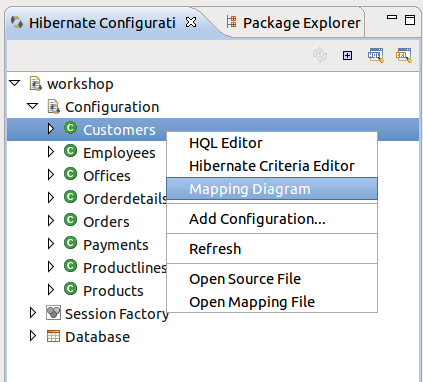This screenshot has width=423, height=382.
Task: Click the grayed Refresh arrows toolbar icon
Action: pos(320,55)
